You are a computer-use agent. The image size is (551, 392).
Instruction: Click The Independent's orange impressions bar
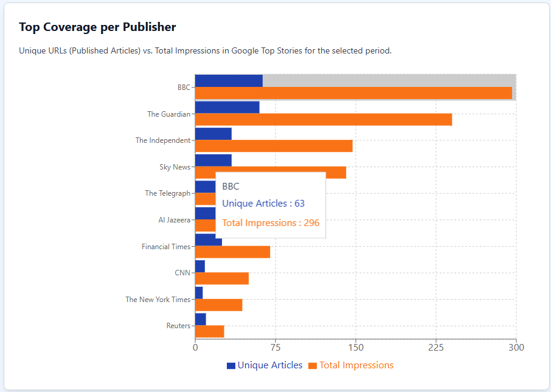tap(274, 146)
